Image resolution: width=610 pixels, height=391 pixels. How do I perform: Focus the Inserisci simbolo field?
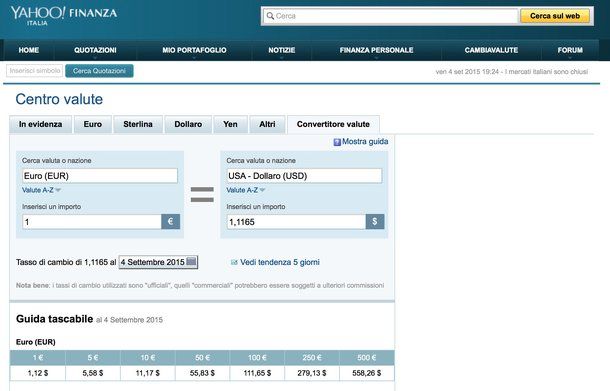35,71
